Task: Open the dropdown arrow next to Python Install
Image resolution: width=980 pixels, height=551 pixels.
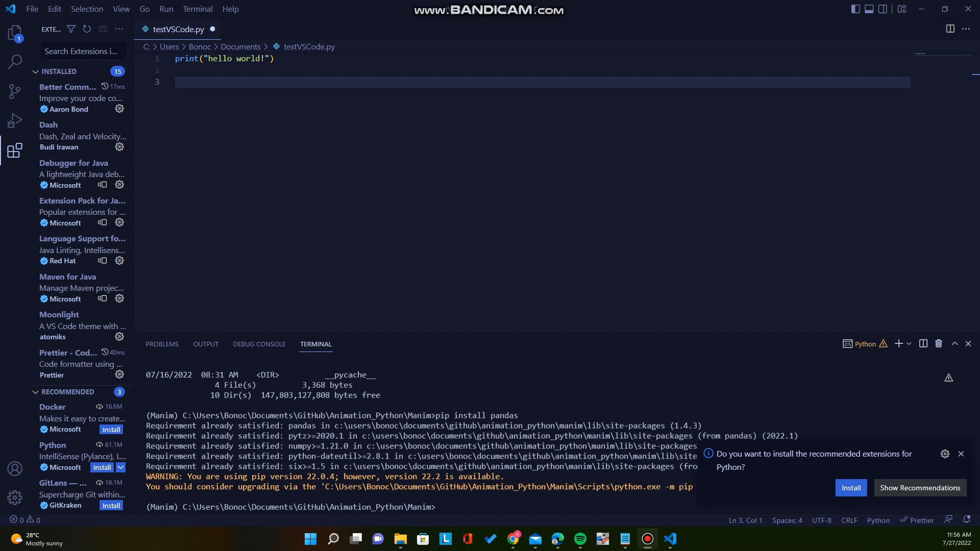Action: (121, 467)
